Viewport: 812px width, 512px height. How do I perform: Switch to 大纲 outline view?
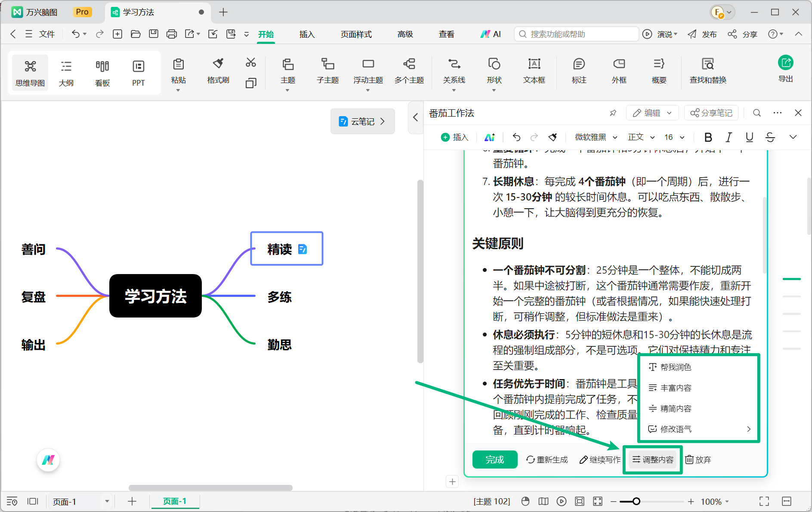(66, 73)
